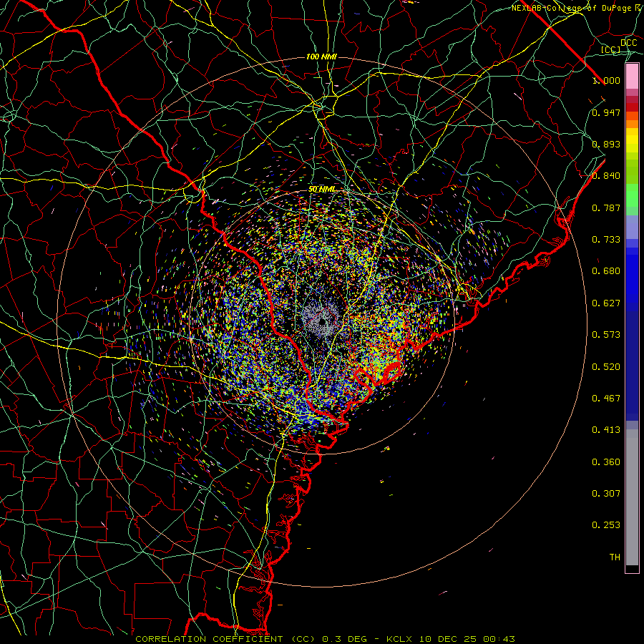Click the CORRELATION COEFFICIENT (CC) caption text
The width and height of the screenshot is (644, 644).
(x=225, y=639)
